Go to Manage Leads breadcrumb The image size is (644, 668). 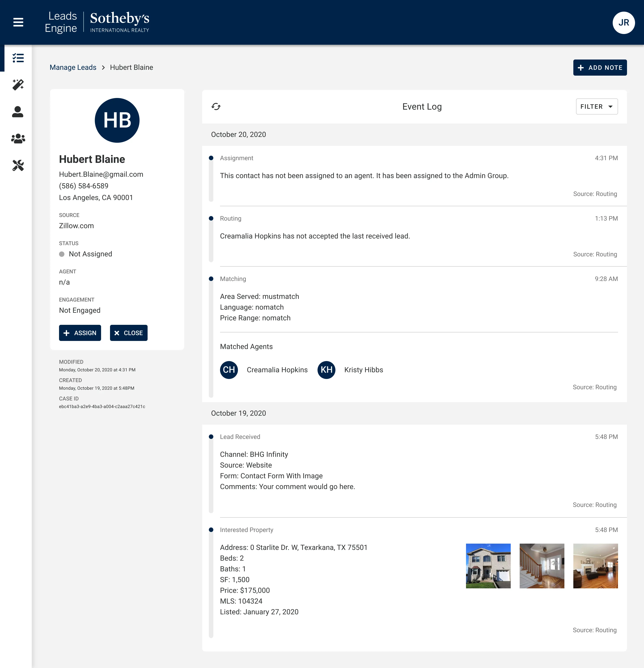tap(73, 68)
